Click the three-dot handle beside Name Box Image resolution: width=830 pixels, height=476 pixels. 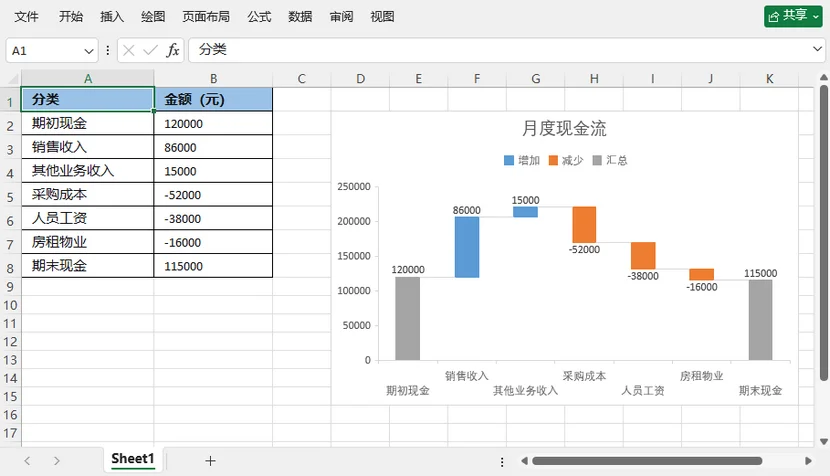point(108,51)
